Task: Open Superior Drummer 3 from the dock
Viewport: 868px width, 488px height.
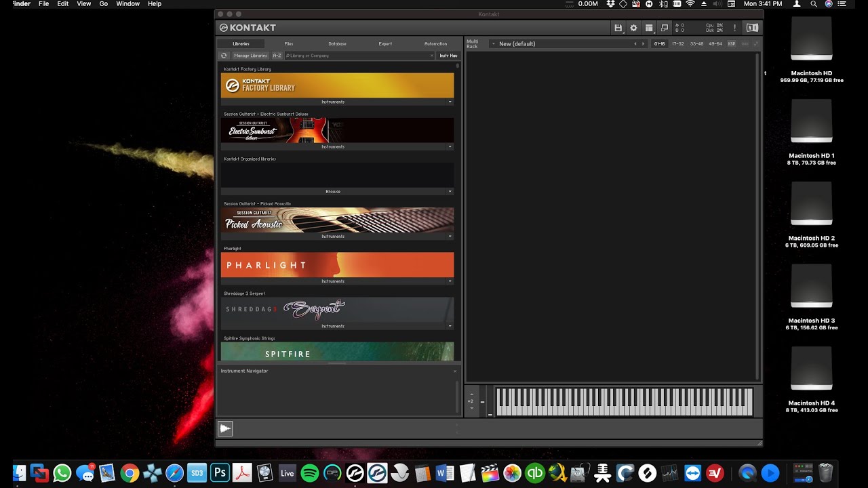Action: click(x=197, y=472)
